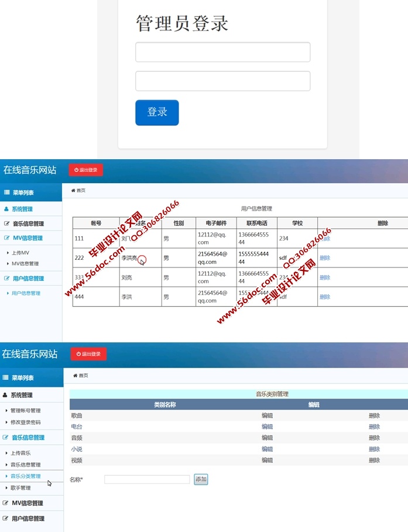Click the edit icon beside 音乐信息管理 on music category page

coord(5,437)
